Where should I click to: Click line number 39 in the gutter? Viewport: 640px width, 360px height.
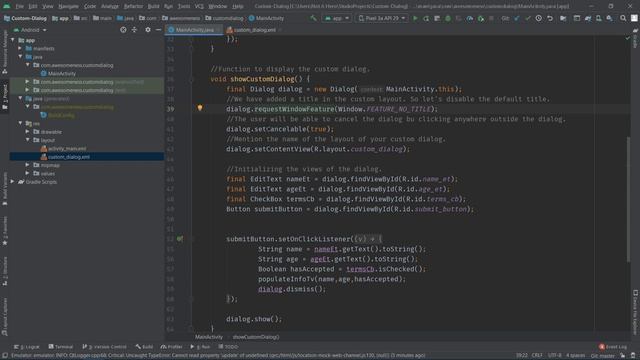pyautogui.click(x=171, y=109)
